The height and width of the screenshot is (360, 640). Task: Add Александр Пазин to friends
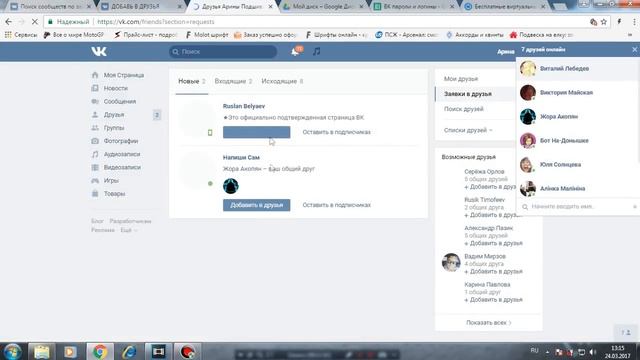coord(493,243)
